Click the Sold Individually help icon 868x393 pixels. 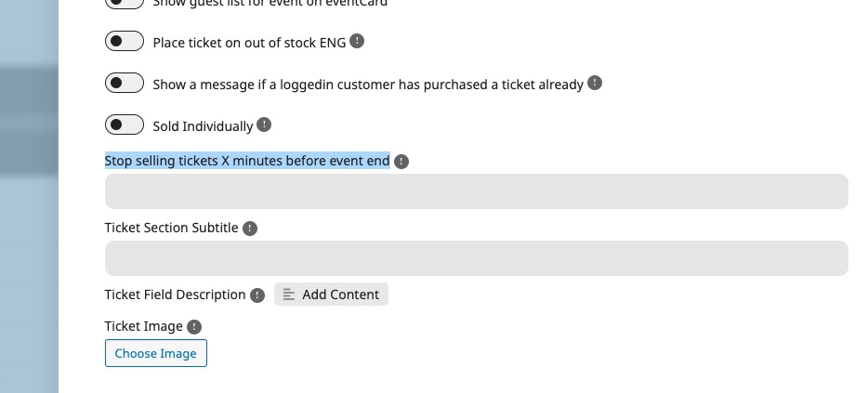pyautogui.click(x=264, y=124)
